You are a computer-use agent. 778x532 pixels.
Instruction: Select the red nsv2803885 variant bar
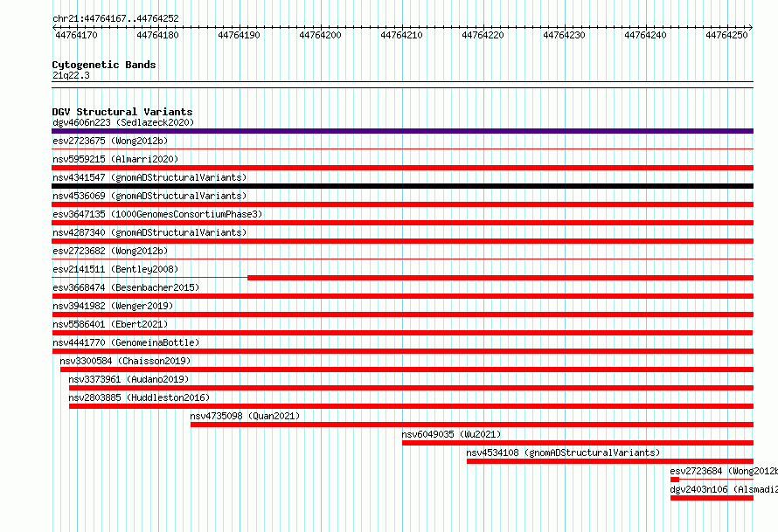pyautogui.click(x=412, y=406)
